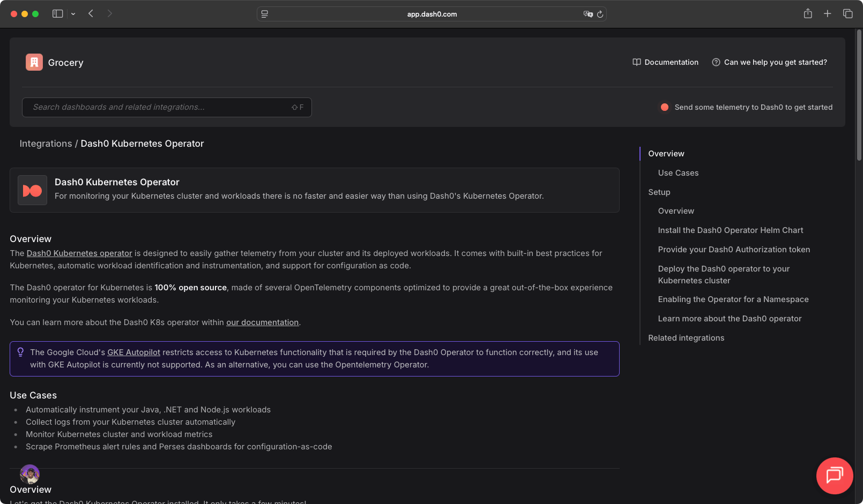Click the avatar above the second Overview heading

30,475
